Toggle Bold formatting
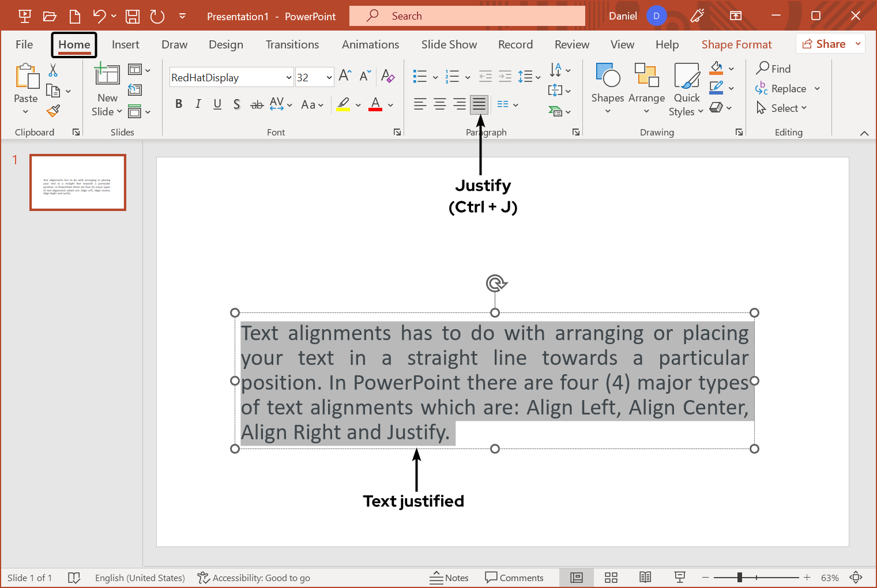 (x=179, y=104)
